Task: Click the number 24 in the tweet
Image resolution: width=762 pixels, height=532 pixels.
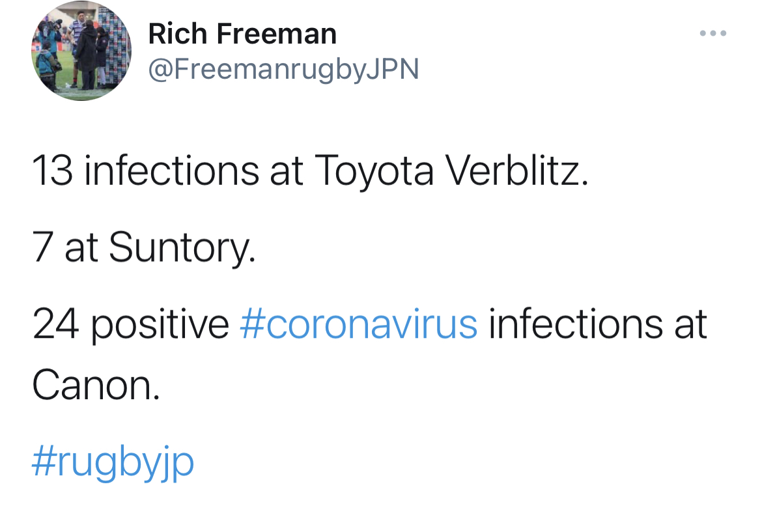Action: 55,324
